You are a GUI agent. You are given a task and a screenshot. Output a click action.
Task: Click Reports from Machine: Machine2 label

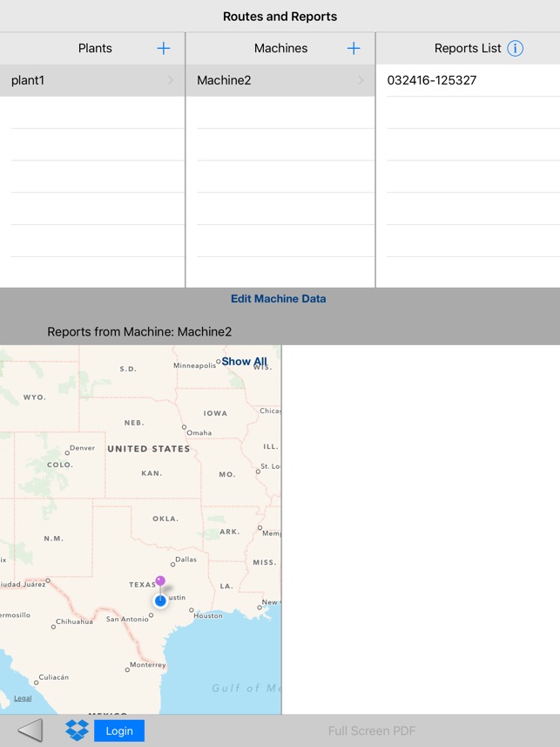(139, 331)
